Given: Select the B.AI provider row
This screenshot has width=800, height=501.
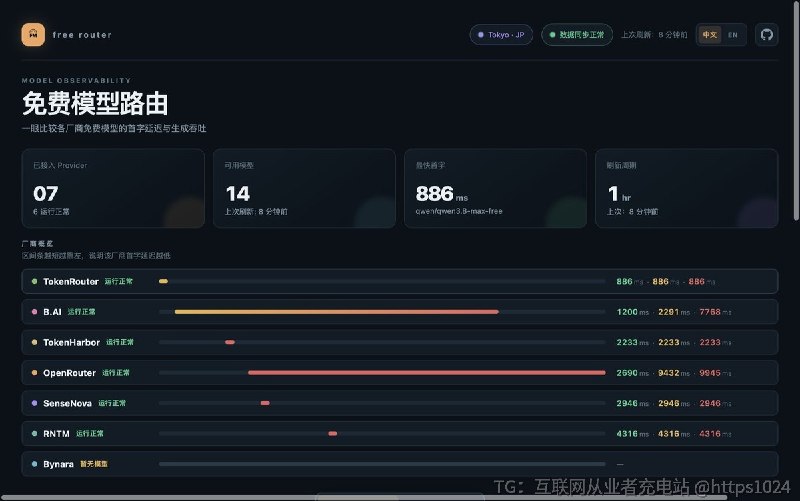Looking at the screenshot, I should (x=400, y=312).
